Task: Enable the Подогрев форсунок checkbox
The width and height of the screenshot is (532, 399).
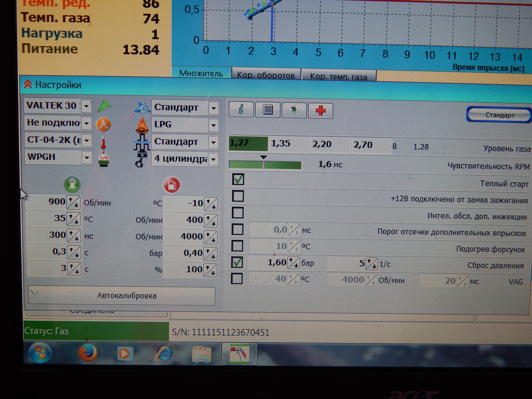Action: pyautogui.click(x=237, y=246)
